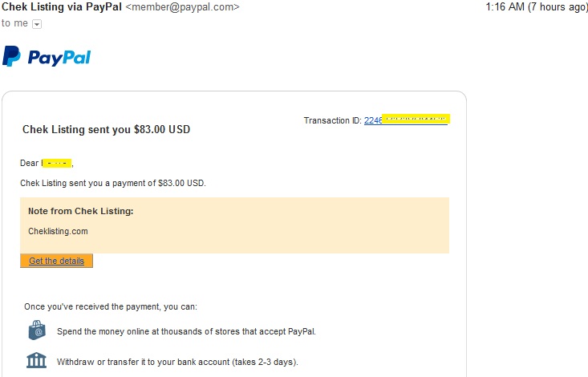Click the '1:16 AM (7 hours ago)' timestamp
This screenshot has height=377, width=588.
pyautogui.click(x=537, y=7)
